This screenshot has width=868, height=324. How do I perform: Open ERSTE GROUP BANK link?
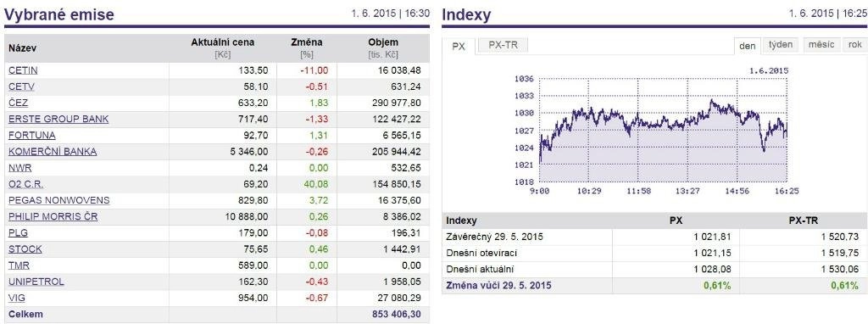click(58, 119)
